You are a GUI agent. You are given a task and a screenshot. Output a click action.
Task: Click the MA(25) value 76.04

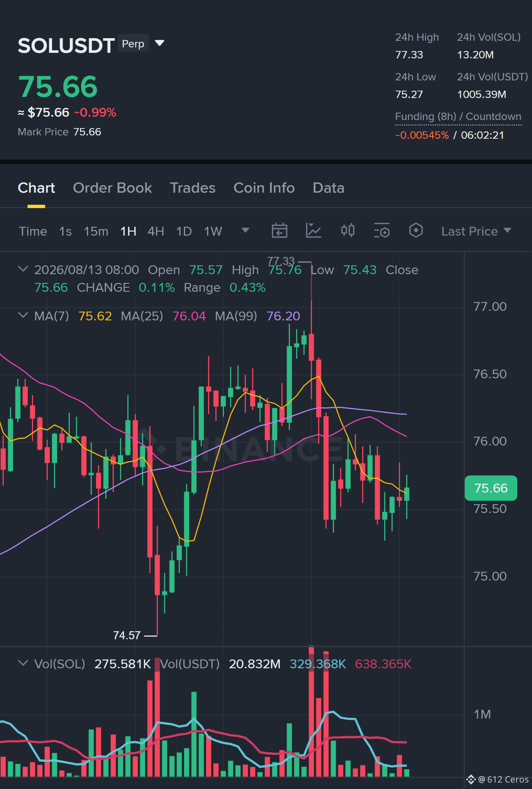189,316
